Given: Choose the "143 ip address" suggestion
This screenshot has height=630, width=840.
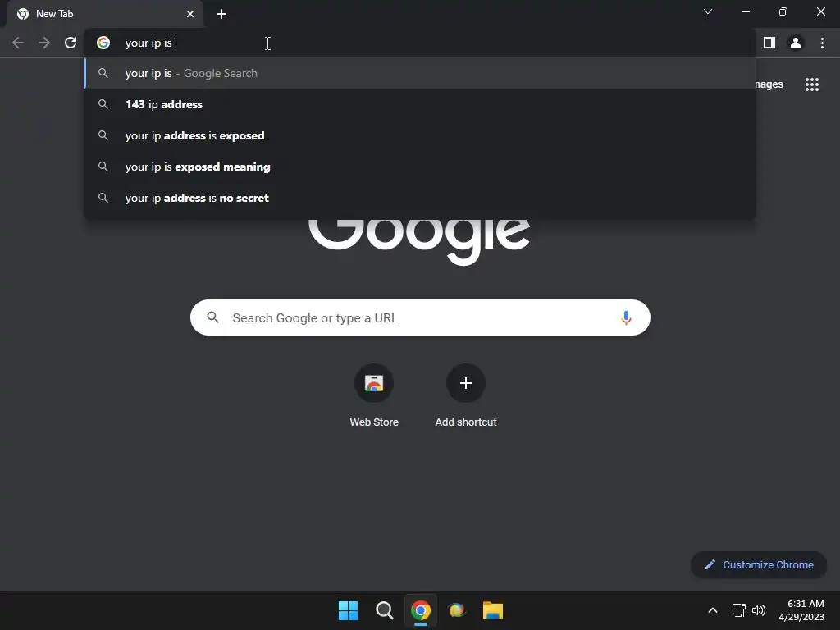Looking at the screenshot, I should [x=420, y=104].
